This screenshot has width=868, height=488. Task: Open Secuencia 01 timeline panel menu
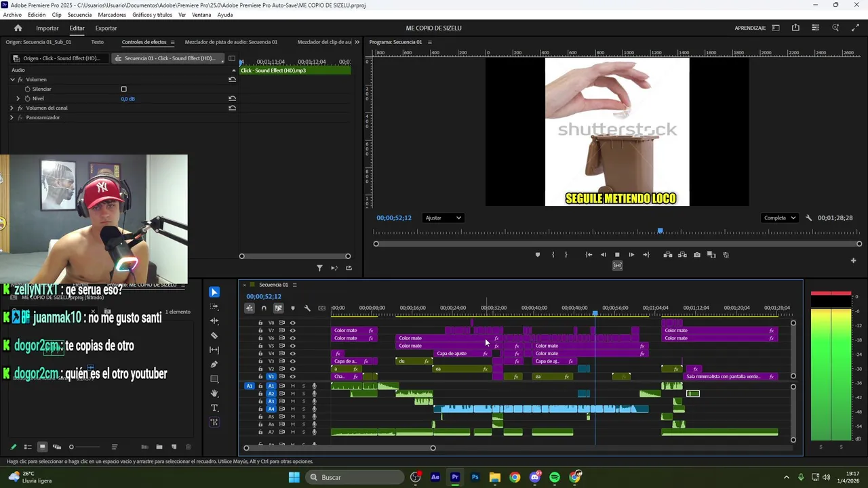click(x=294, y=285)
